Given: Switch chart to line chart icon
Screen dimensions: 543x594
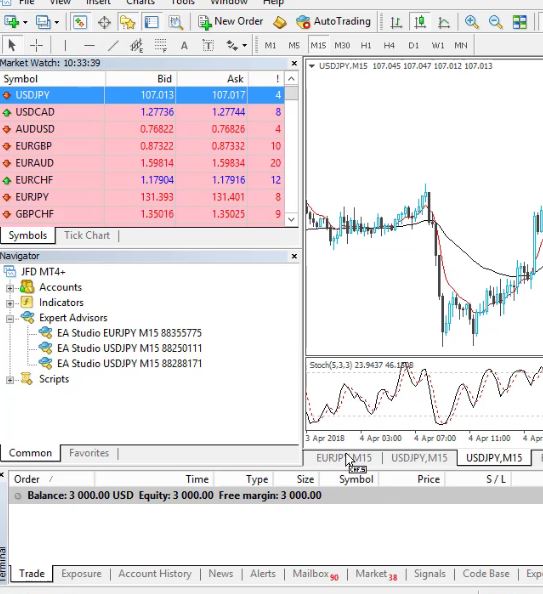Looking at the screenshot, I should point(444,22).
